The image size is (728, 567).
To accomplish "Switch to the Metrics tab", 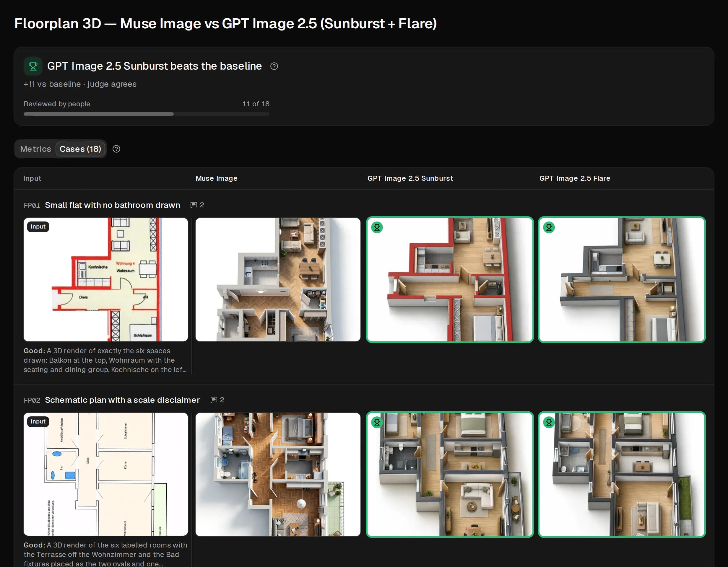I will coord(36,149).
